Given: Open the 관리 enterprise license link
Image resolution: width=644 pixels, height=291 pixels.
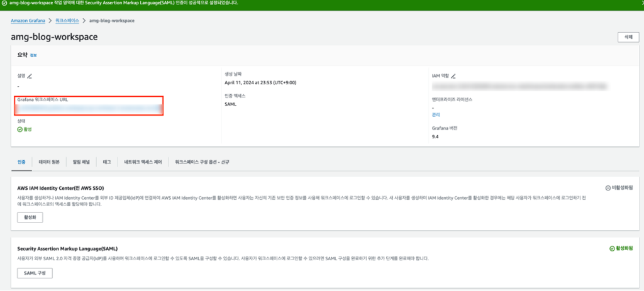Looking at the screenshot, I should (436, 115).
